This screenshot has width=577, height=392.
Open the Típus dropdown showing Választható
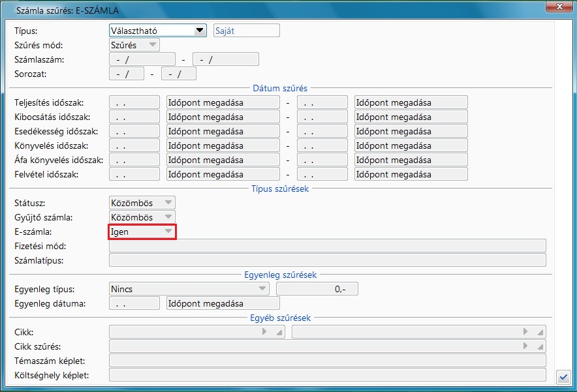pyautogui.click(x=200, y=30)
